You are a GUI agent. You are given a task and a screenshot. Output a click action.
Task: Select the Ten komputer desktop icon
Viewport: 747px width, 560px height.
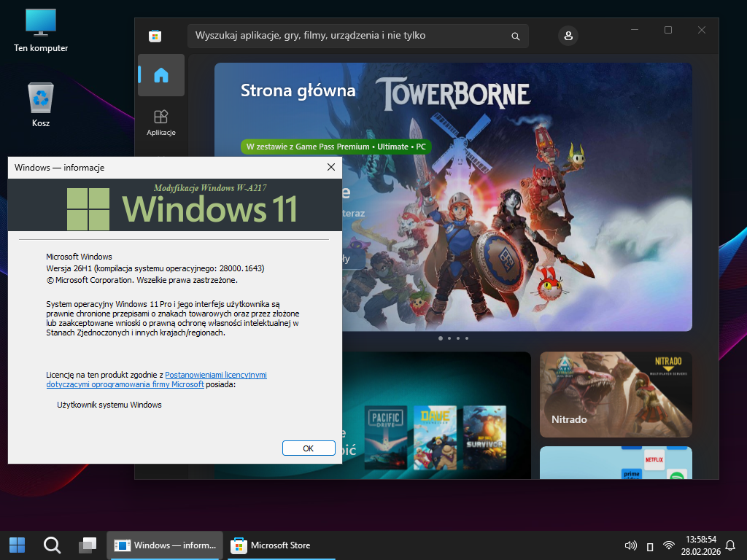point(41,30)
